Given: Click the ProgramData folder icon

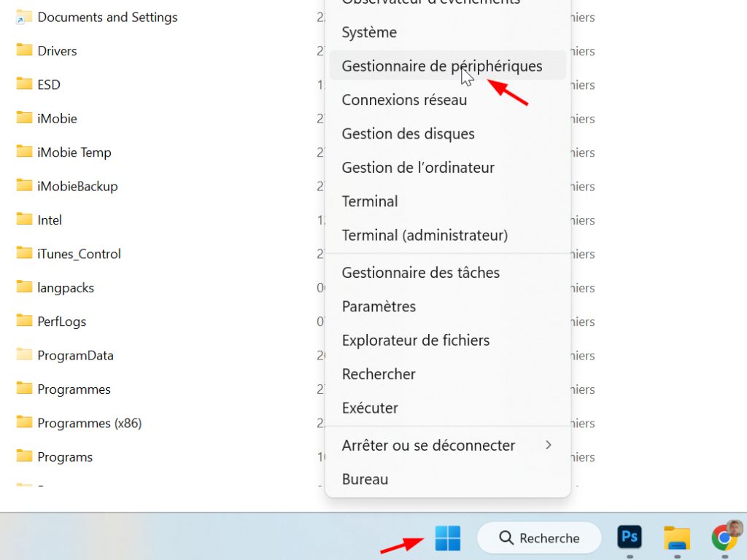Looking at the screenshot, I should click(x=24, y=354).
